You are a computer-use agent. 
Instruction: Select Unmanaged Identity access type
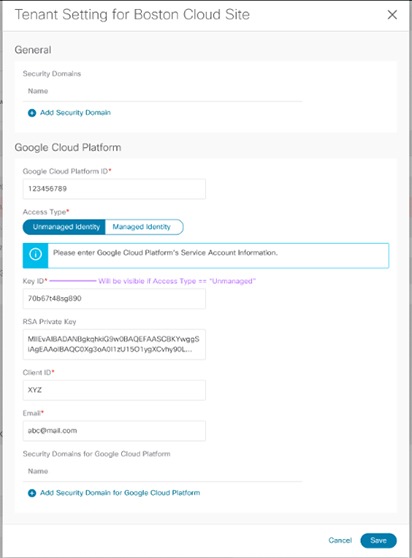coord(64,227)
